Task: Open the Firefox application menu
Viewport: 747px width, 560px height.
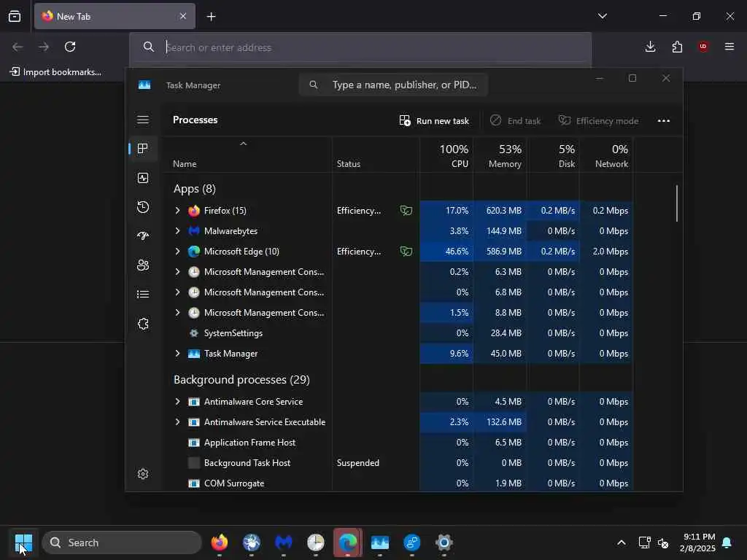Action: [x=729, y=47]
